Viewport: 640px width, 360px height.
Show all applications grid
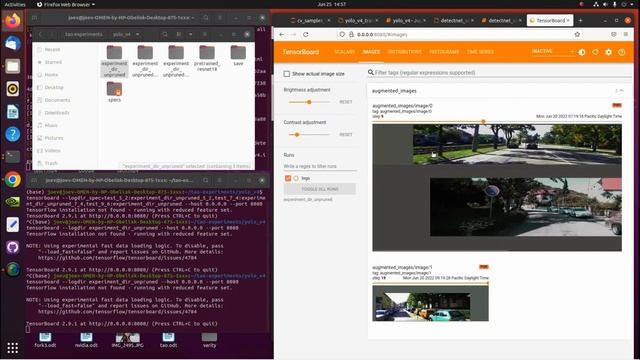point(13,348)
